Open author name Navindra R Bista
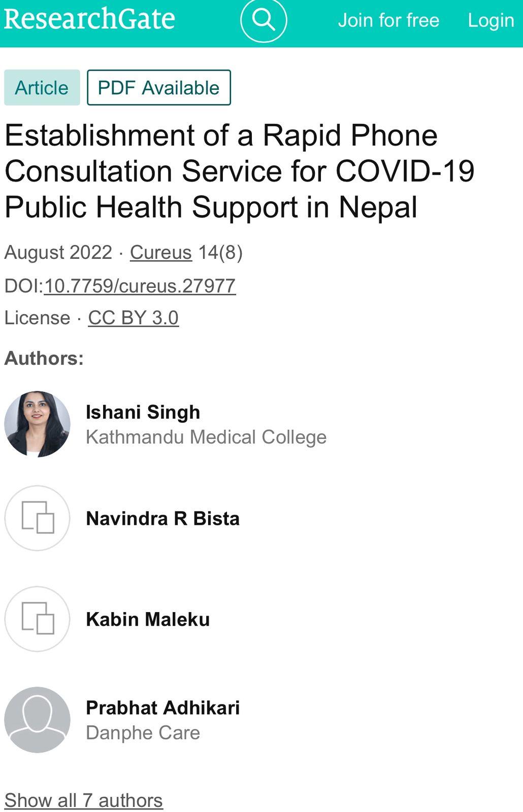The height and width of the screenshot is (812, 523). [162, 518]
